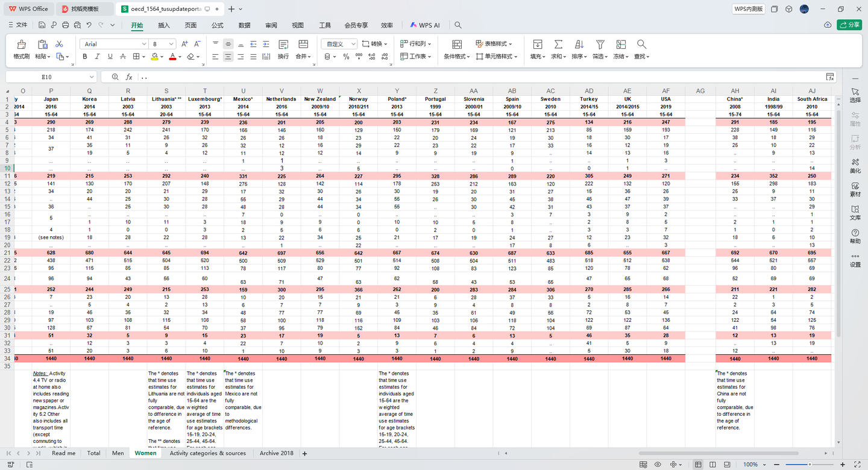Screen dimensions: 868x470
Task: Click the Freeze panes (冻结) icon
Action: click(621, 45)
